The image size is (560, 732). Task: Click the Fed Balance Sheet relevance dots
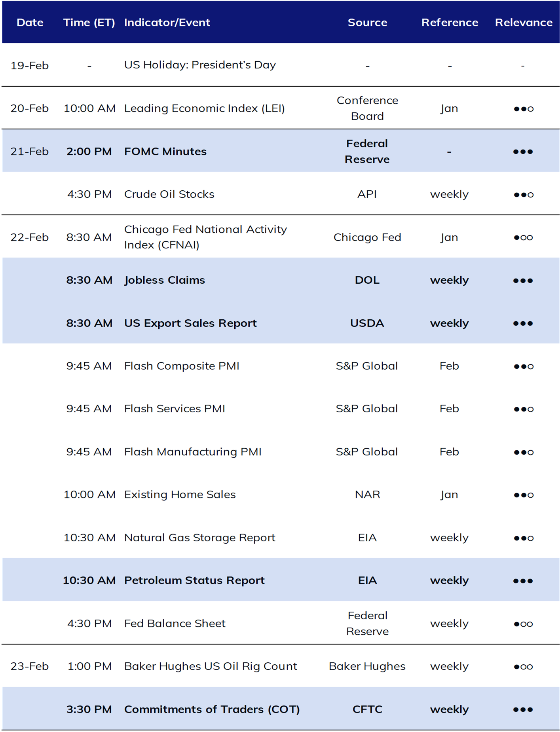[523, 624]
